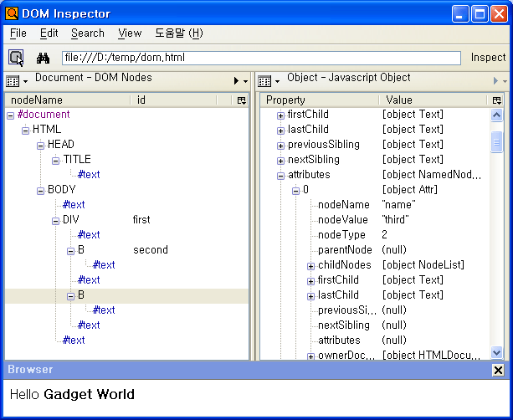
Task: Close the Browser pane with X icon
Action: (498, 370)
